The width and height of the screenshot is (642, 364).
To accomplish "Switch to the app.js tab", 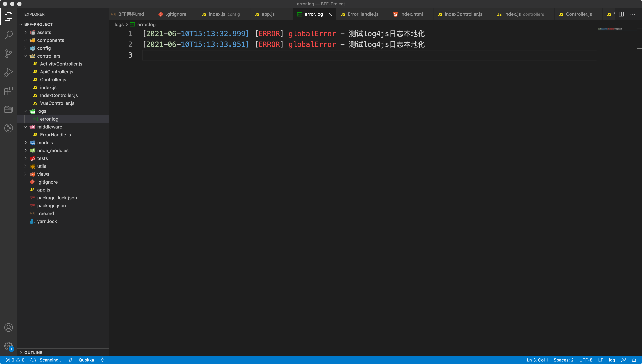I will [271, 14].
